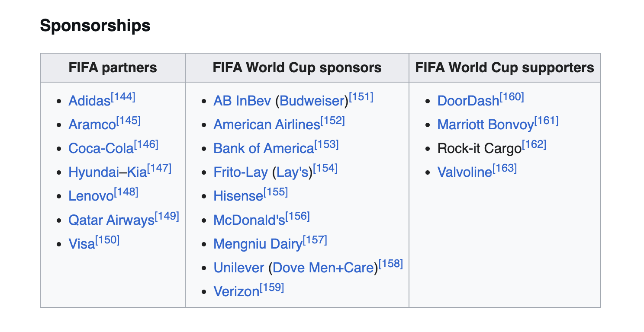Open the Valvoline link

465,172
